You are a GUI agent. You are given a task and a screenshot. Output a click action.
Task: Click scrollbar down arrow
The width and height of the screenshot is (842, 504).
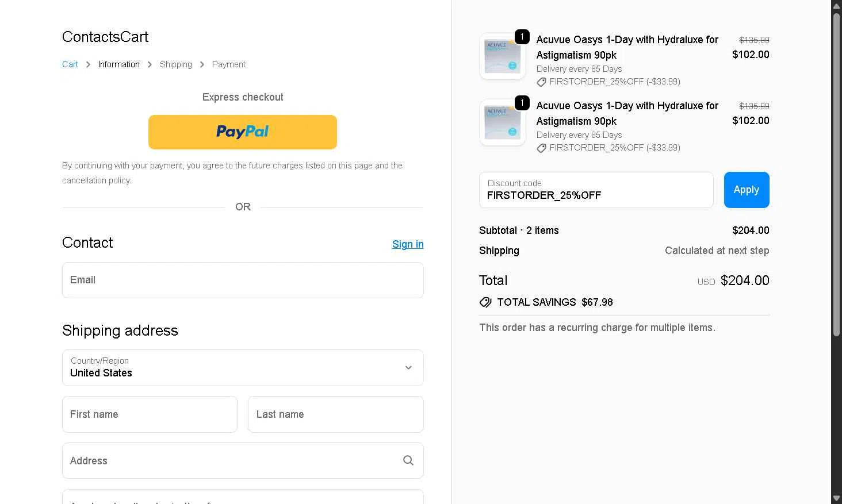tap(836, 498)
